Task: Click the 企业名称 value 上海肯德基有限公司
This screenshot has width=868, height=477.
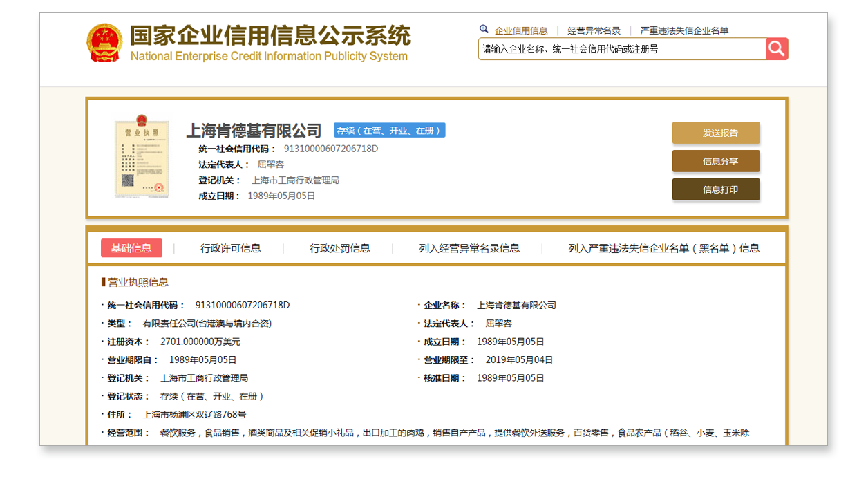Action: click(516, 305)
